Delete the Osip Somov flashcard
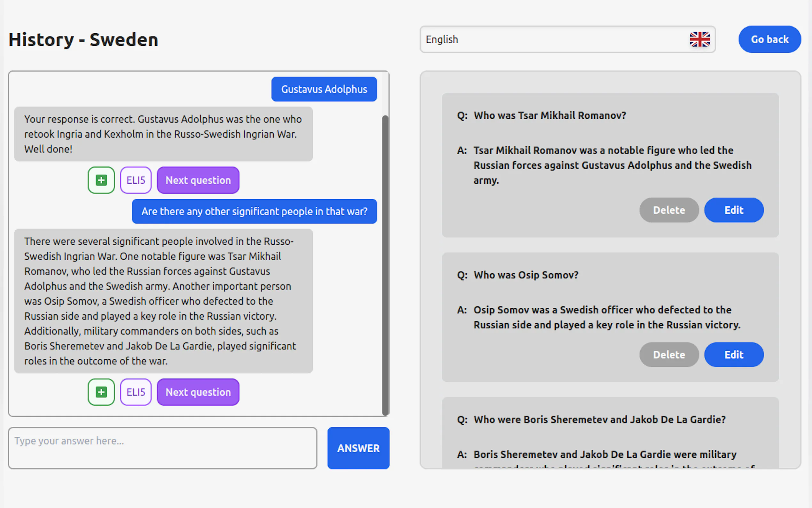 (x=669, y=354)
